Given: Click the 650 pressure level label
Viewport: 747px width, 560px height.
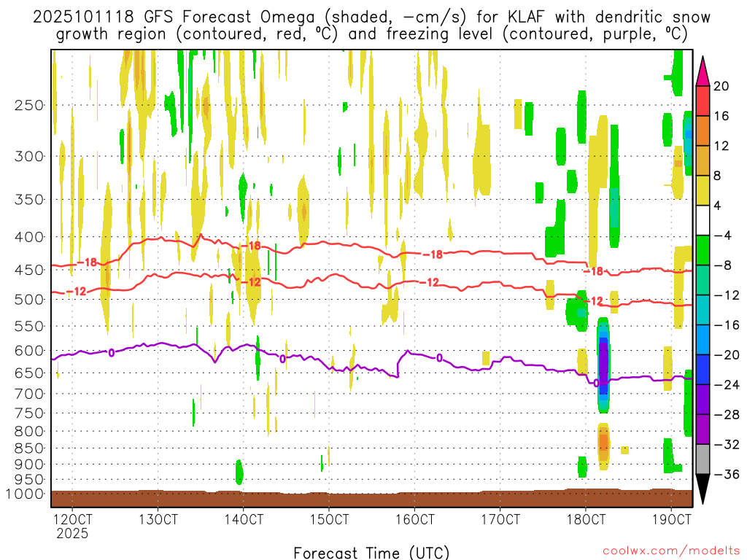Looking at the screenshot, I should point(29,373).
